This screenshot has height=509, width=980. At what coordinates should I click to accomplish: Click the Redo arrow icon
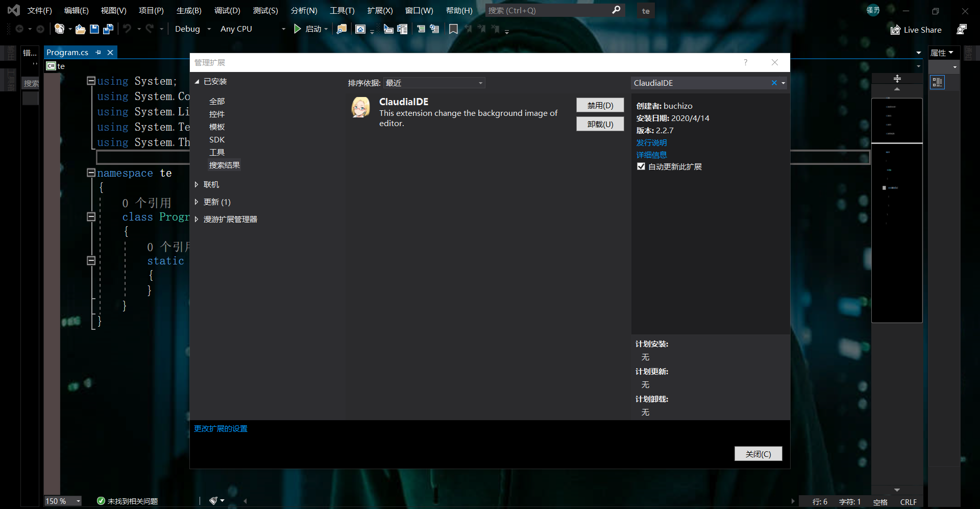coord(150,29)
